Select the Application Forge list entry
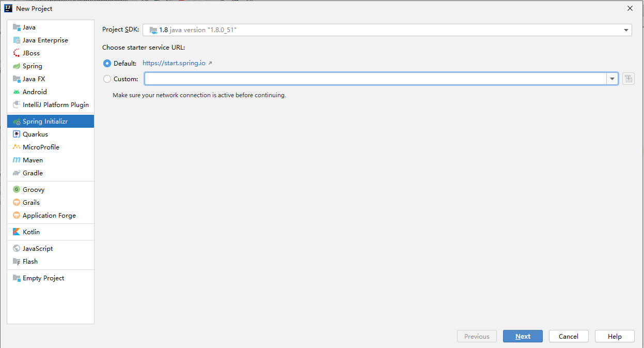Screen dimensions: 644x348 click(51, 216)
